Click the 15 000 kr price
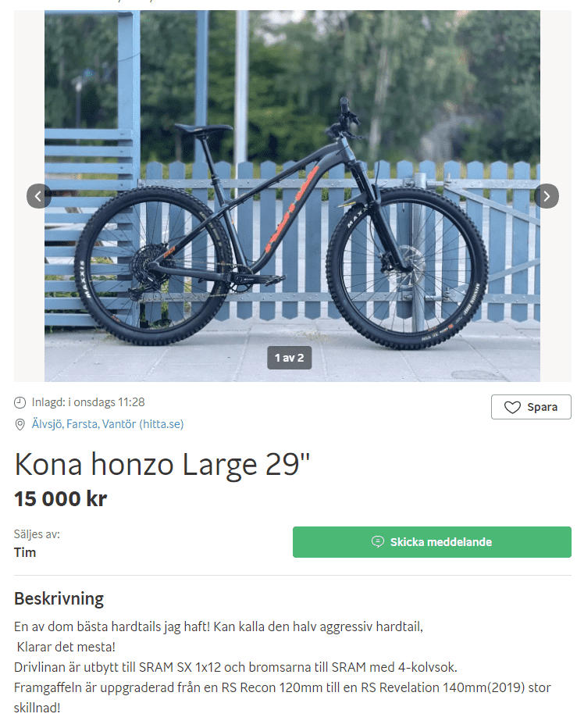The height and width of the screenshot is (728, 577). (x=60, y=499)
